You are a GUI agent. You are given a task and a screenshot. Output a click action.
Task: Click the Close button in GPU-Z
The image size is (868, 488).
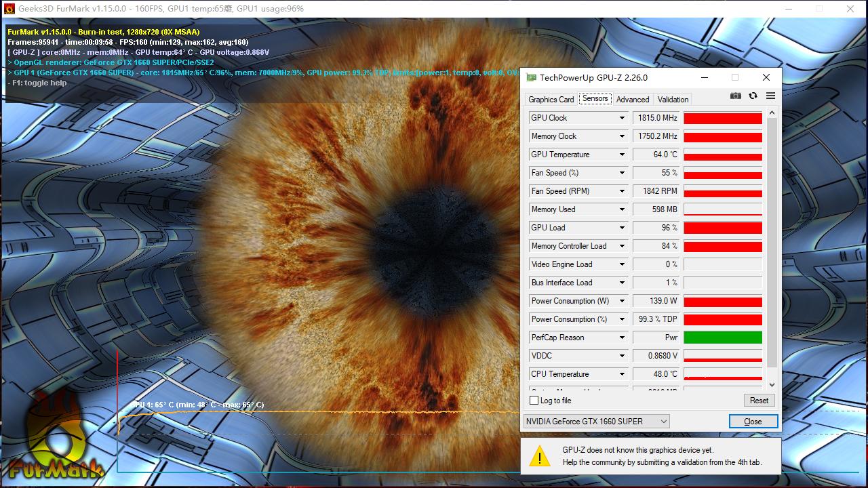click(x=753, y=422)
